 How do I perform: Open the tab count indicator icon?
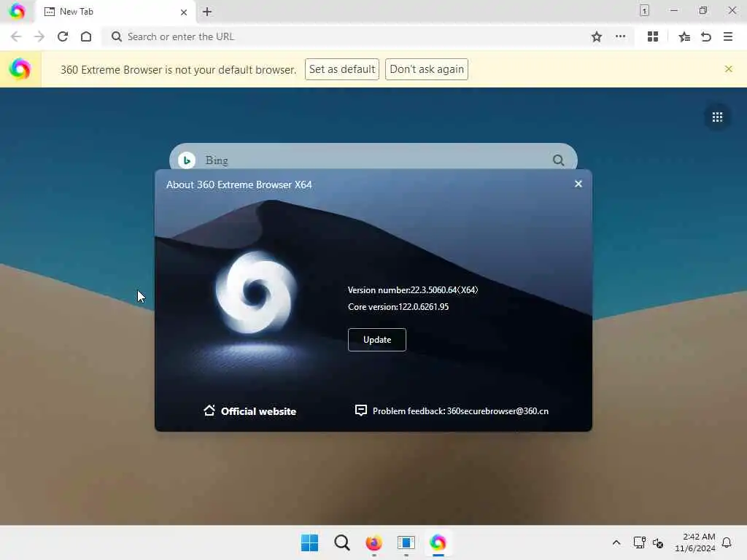(644, 10)
